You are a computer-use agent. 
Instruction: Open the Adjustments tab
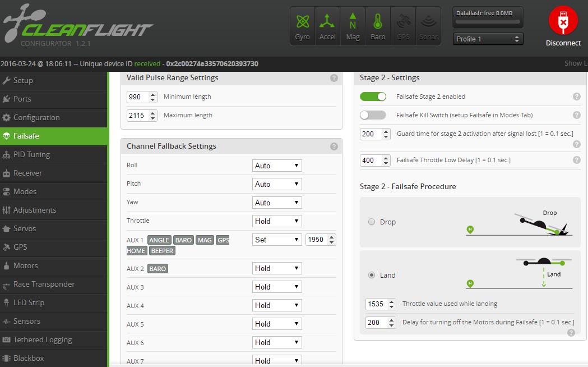[x=54, y=210]
